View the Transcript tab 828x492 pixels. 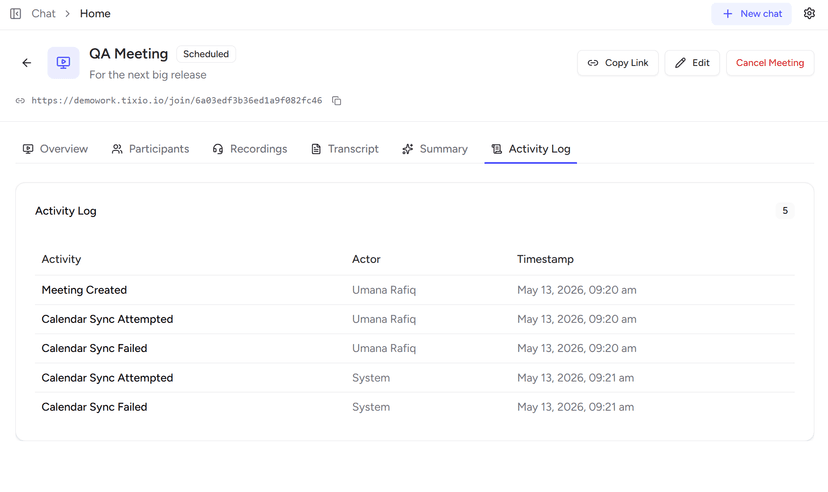[x=345, y=149]
